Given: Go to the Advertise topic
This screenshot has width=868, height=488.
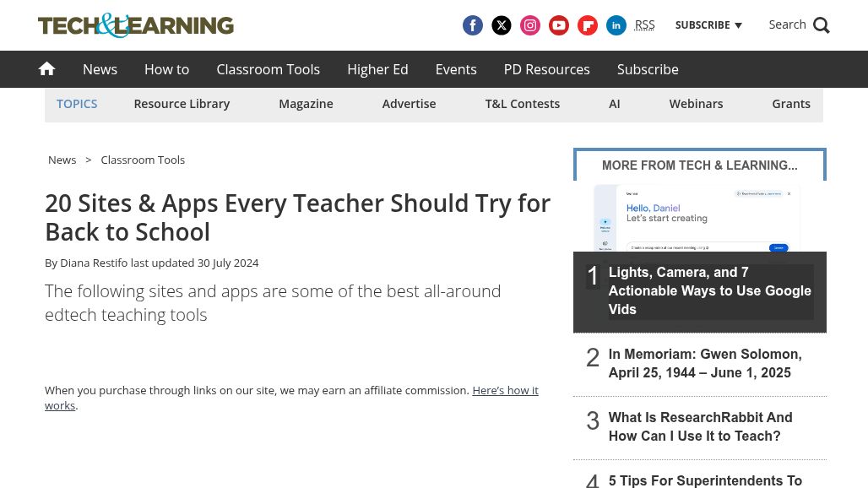Looking at the screenshot, I should point(409,104).
